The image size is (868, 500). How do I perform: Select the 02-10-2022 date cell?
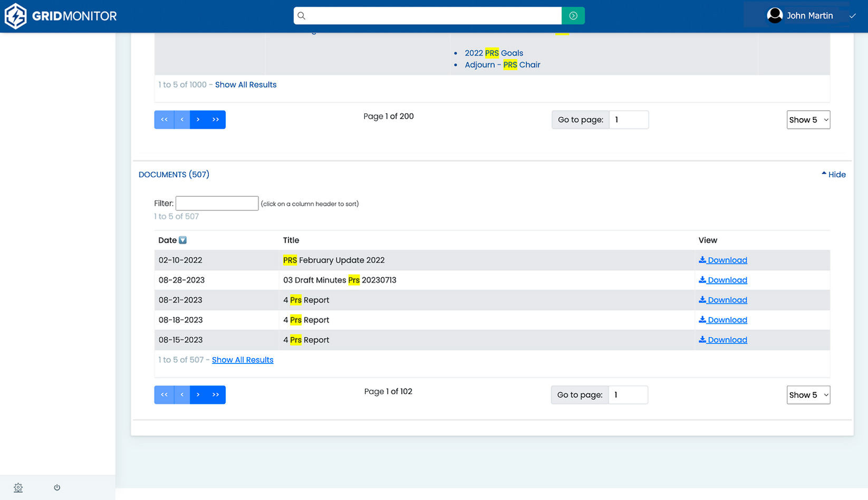pyautogui.click(x=180, y=260)
